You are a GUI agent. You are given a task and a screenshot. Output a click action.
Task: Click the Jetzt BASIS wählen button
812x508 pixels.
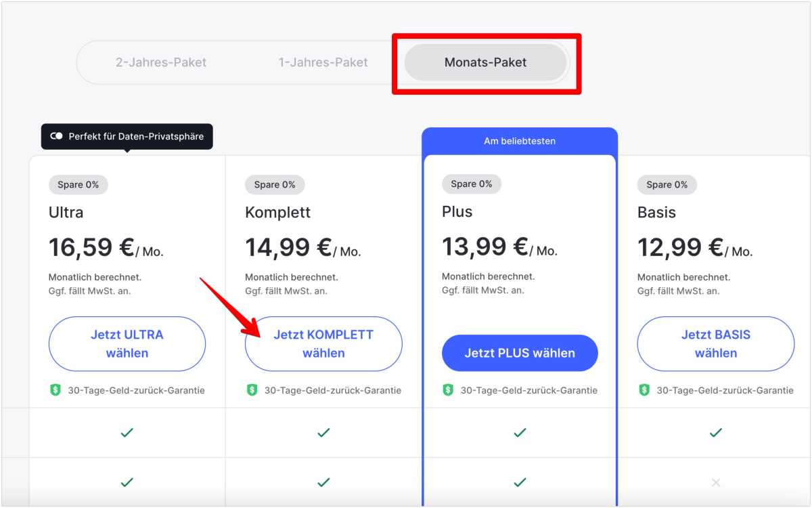click(x=715, y=344)
